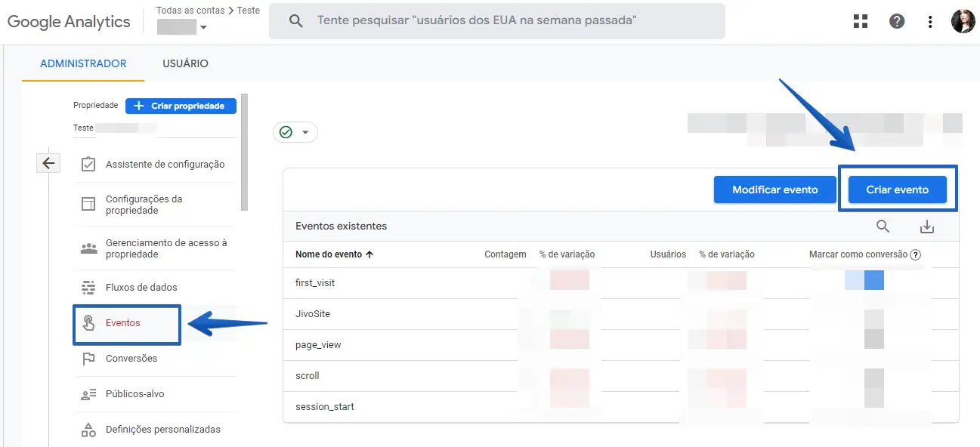Toggle first_visit mark as conversion switch
This screenshot has width=980, height=447.
coord(864,281)
